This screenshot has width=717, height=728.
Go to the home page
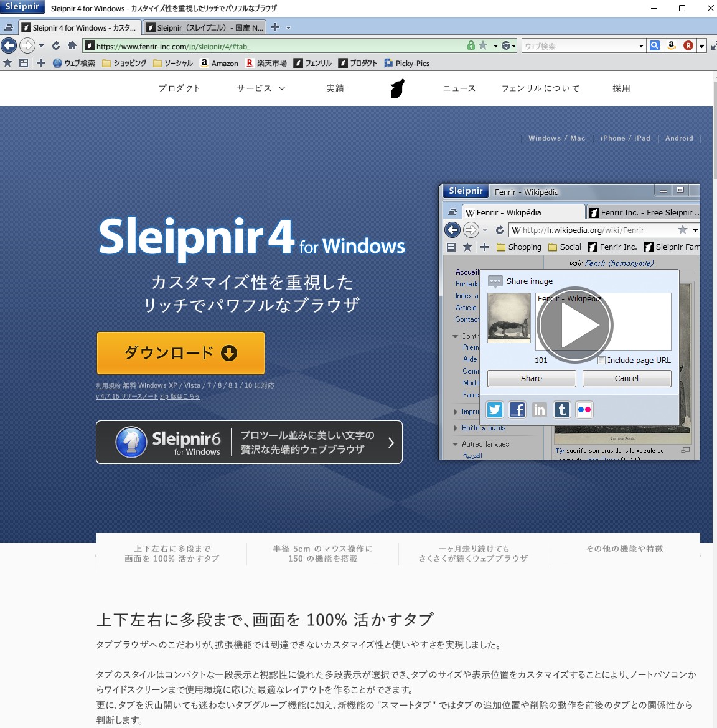[72, 45]
